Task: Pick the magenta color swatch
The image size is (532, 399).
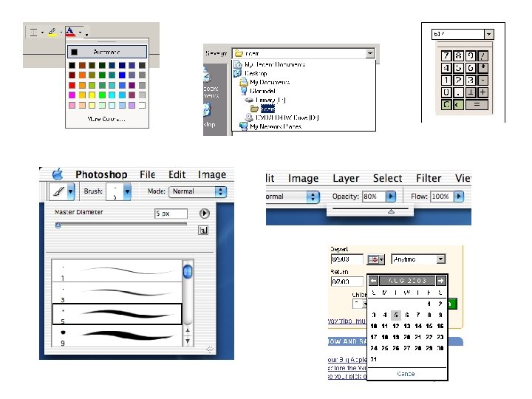Action: click(72, 95)
